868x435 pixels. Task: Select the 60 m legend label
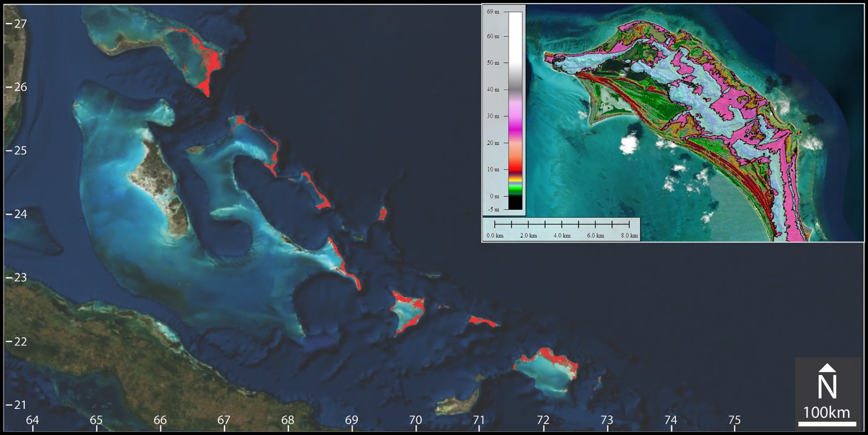(493, 36)
